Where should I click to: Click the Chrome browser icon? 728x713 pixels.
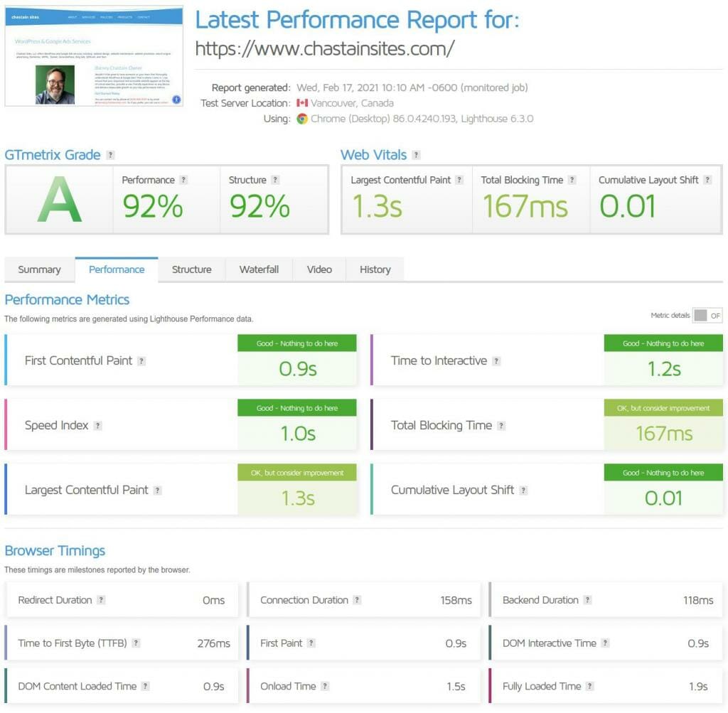[x=302, y=119]
